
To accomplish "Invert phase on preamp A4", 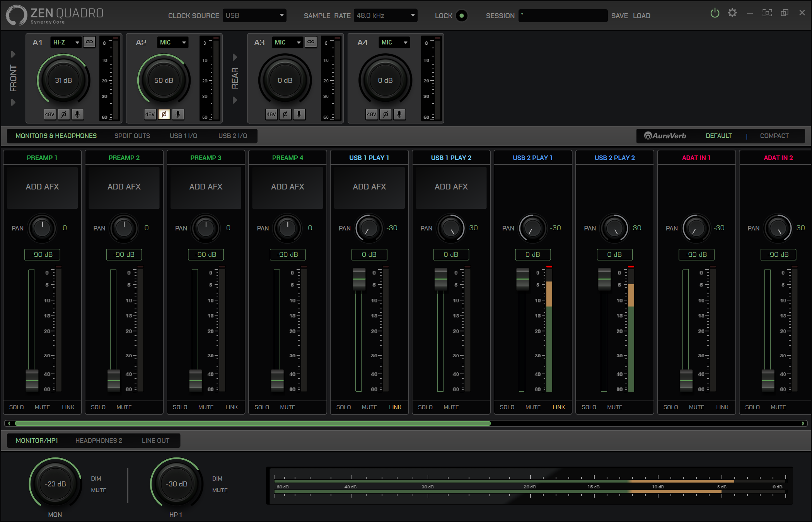I will click(x=386, y=114).
